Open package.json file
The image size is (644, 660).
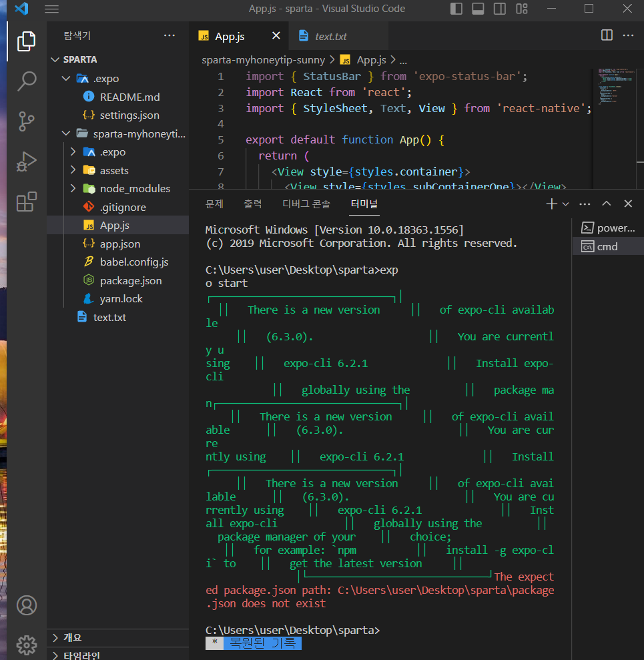(x=118, y=281)
